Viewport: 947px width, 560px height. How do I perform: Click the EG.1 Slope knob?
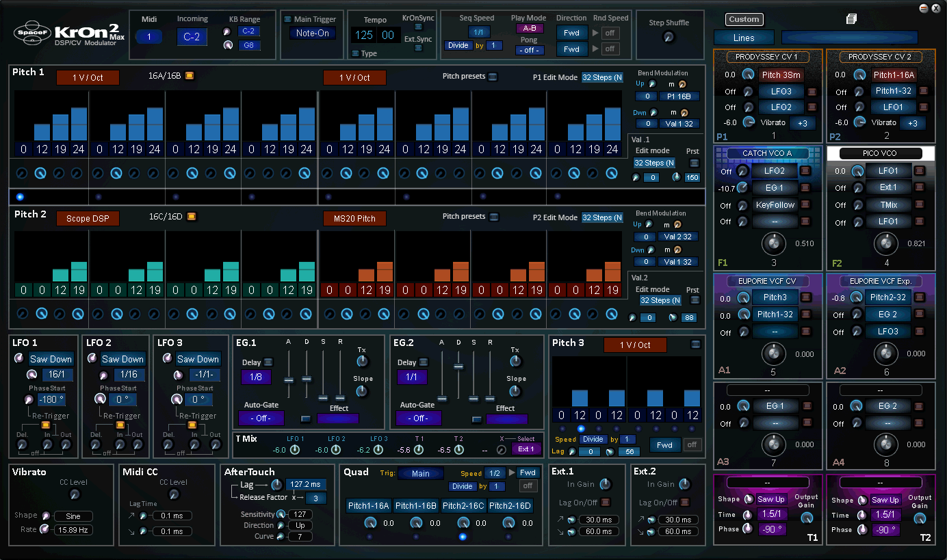[363, 391]
